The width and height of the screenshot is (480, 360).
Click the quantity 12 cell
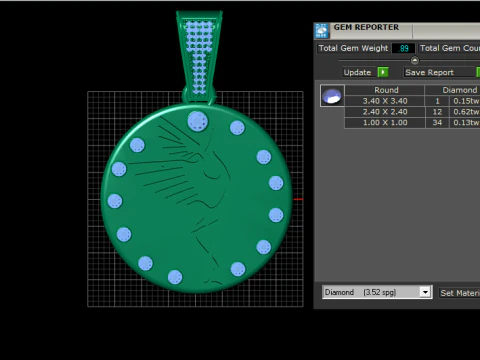pyautogui.click(x=437, y=112)
